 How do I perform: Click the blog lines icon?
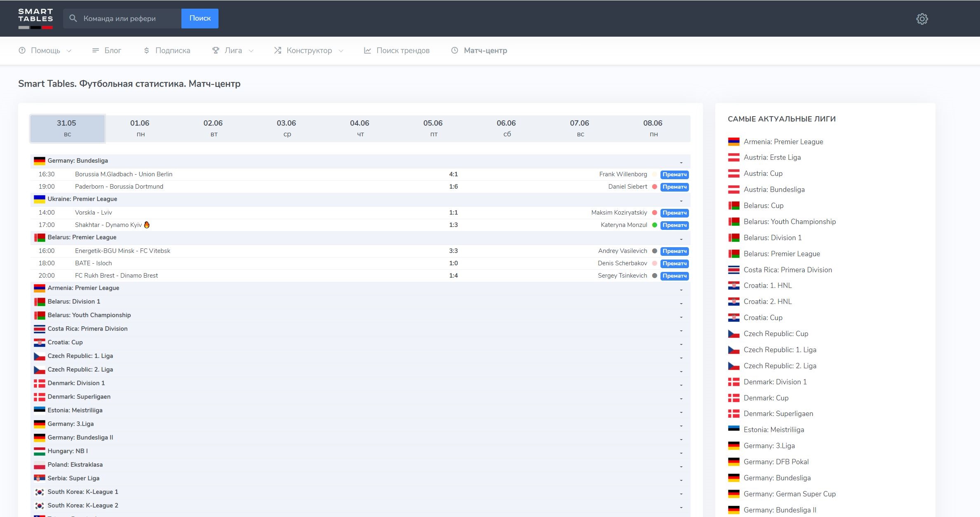(x=96, y=50)
